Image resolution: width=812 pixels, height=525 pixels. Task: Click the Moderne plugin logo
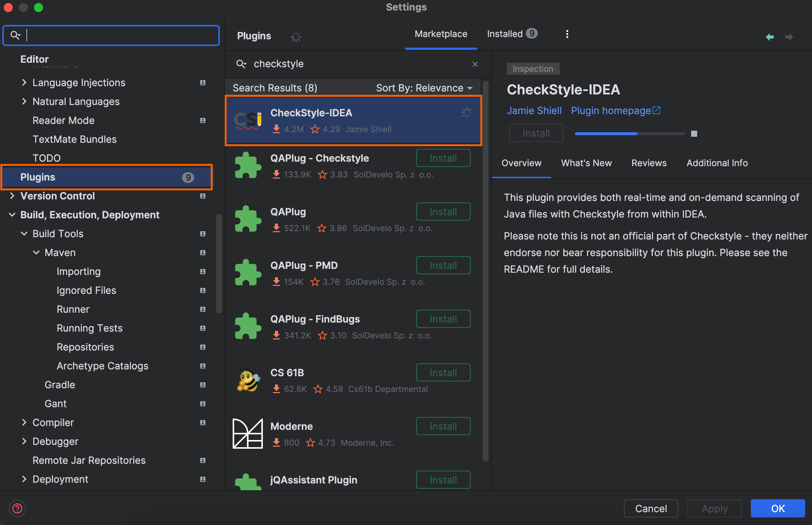tap(248, 434)
